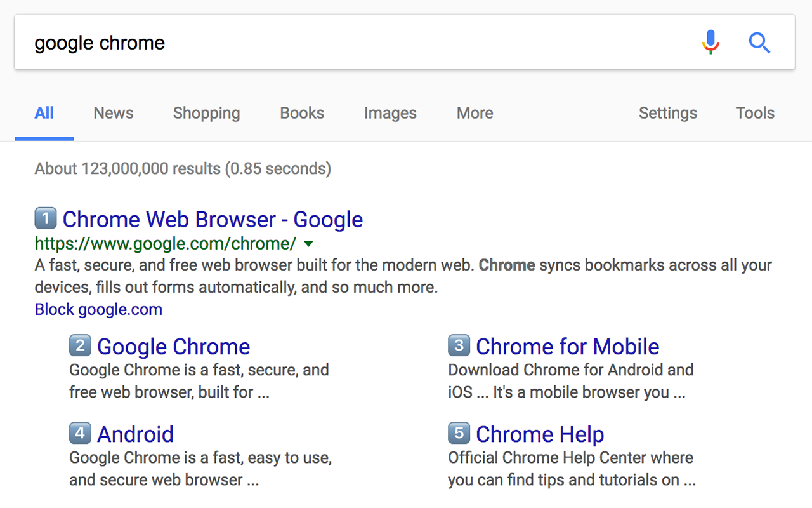The image size is (812, 508).
Task: Open search Tools
Action: click(x=755, y=113)
